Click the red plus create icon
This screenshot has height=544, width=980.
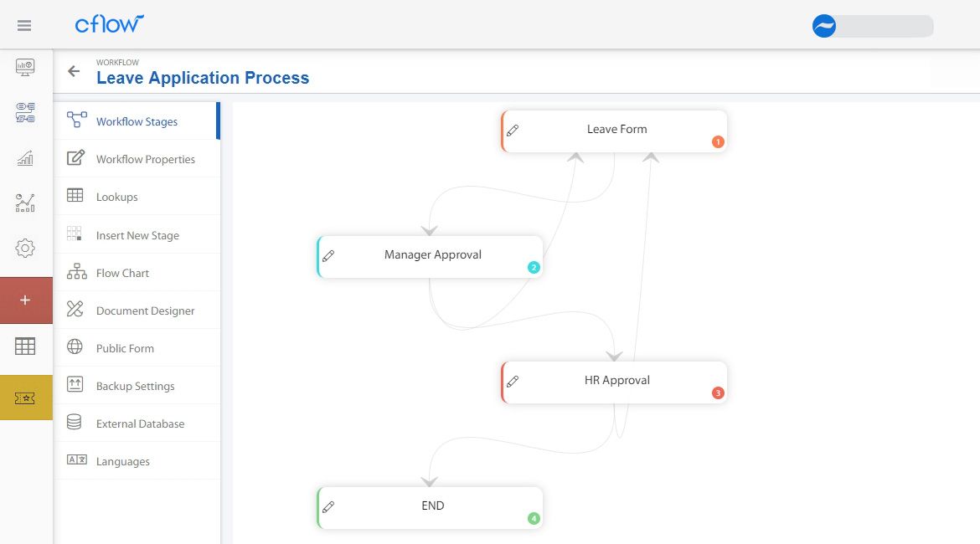point(25,300)
